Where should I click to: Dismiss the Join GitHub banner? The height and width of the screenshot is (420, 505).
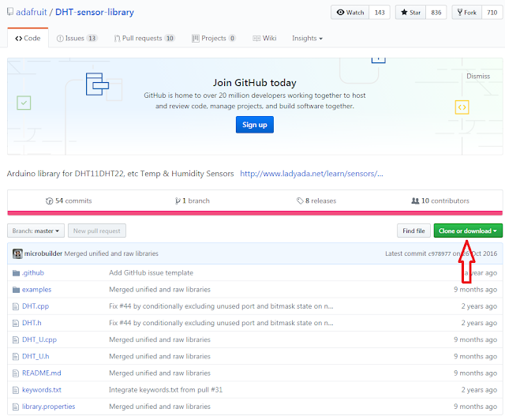pos(478,77)
